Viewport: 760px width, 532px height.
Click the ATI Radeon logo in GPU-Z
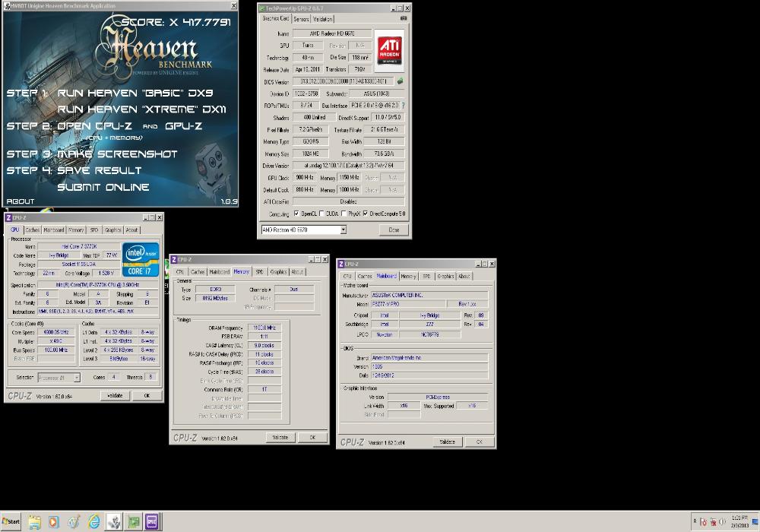point(389,50)
